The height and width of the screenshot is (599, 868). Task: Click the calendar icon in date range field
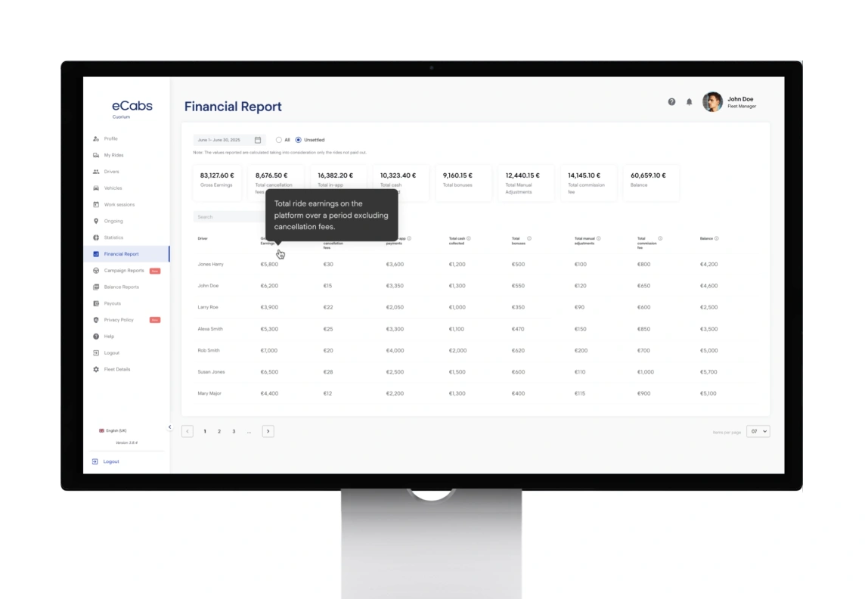(x=258, y=140)
